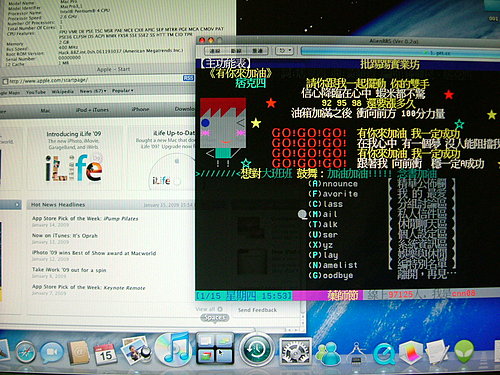This screenshot has width=500, height=375.
Task: Select (F)avorite in BBS main menu
Action: coord(333,194)
